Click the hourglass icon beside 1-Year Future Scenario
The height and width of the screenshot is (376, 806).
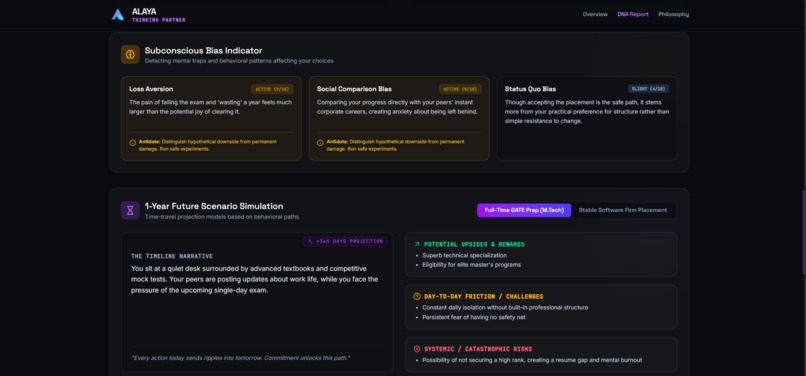coord(130,210)
